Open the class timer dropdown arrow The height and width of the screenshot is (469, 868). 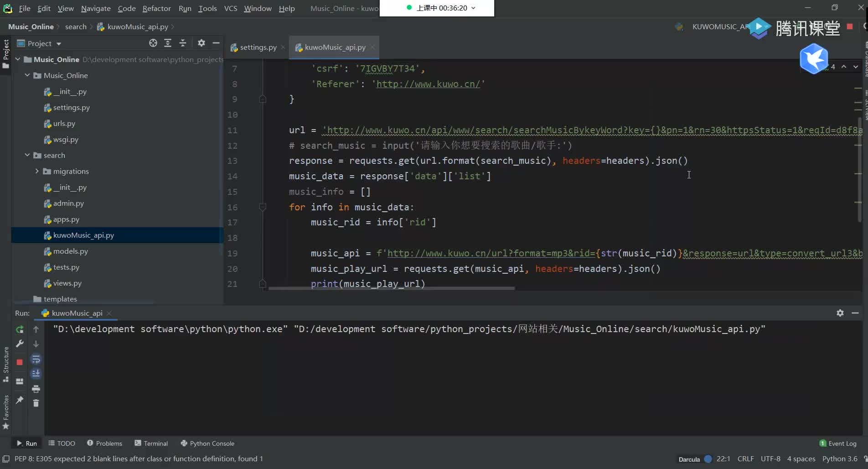[x=473, y=8]
